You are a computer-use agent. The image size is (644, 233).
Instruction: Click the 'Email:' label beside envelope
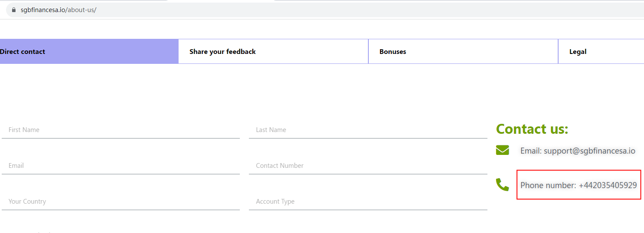tap(531, 151)
